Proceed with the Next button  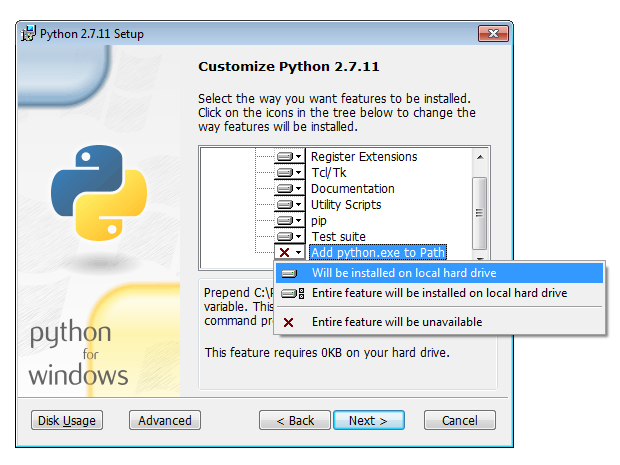tap(369, 420)
